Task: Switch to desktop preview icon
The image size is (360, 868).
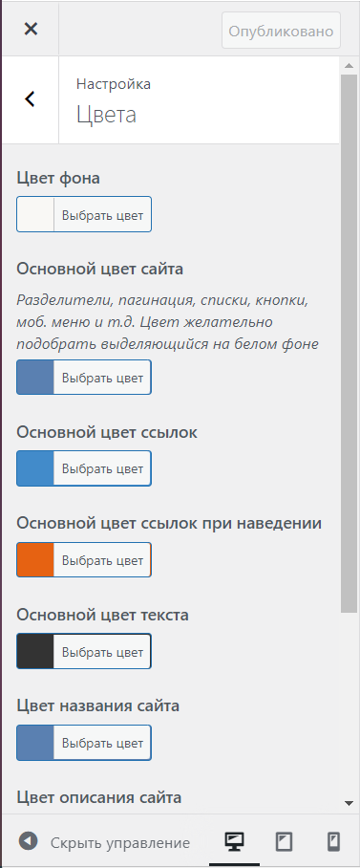Action: coord(235,842)
